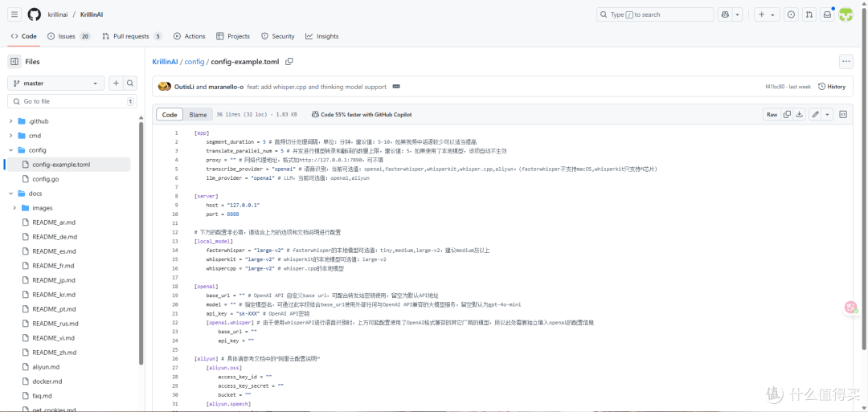Open maranello-o author link
This screenshot has height=412, width=868.
point(225,87)
